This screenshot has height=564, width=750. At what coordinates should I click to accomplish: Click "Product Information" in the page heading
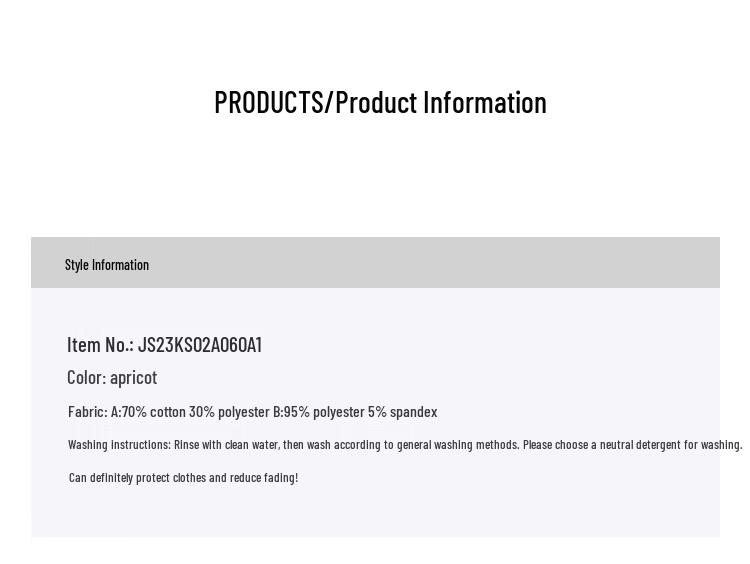pos(440,103)
